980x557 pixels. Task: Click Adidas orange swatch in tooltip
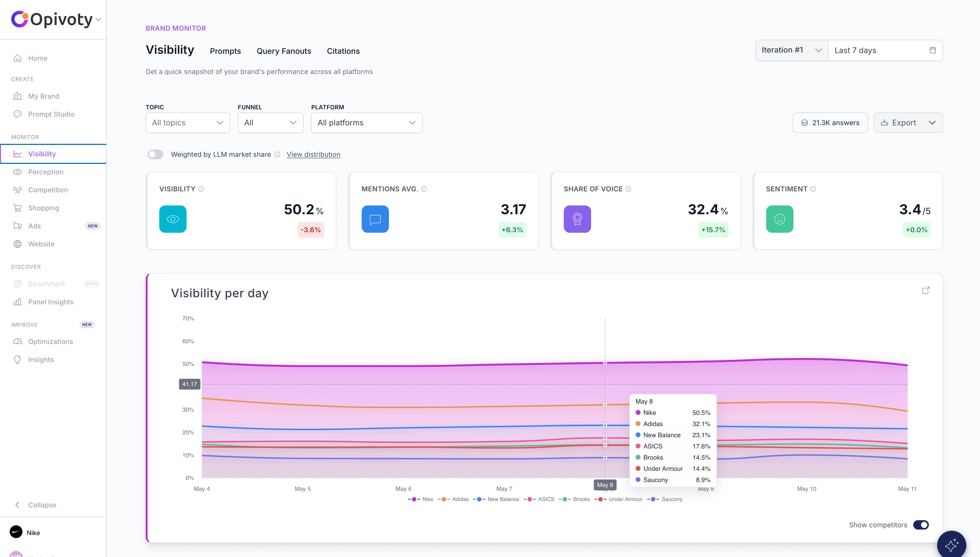pyautogui.click(x=638, y=424)
